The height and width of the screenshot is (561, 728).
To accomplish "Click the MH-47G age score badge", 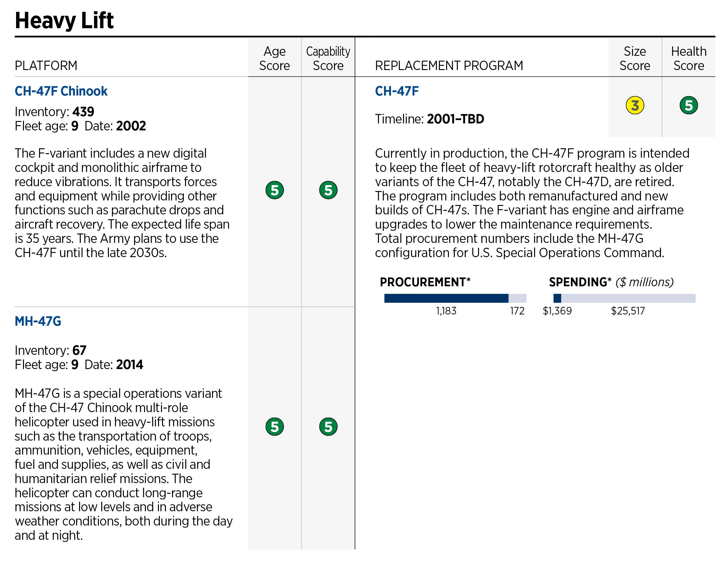I will [274, 426].
